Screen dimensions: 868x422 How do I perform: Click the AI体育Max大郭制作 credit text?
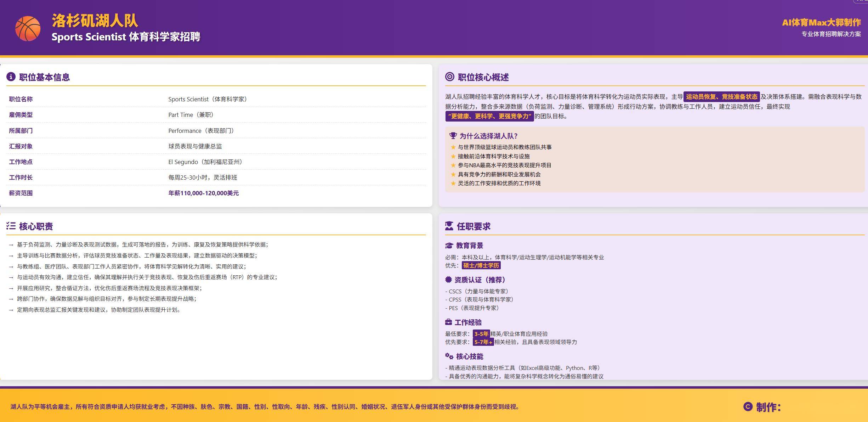point(821,23)
